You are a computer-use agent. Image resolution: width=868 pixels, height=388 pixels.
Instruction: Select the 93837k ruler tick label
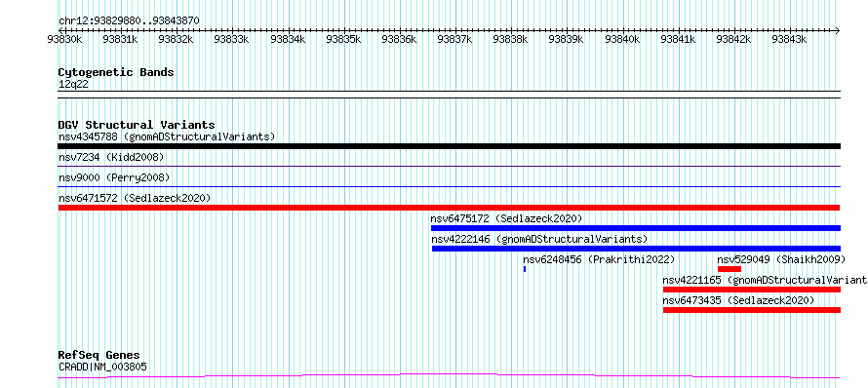[x=455, y=39]
